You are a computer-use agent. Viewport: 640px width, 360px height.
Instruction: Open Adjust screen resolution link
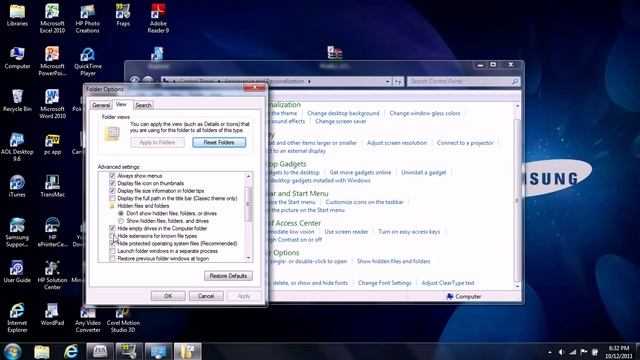point(397,143)
